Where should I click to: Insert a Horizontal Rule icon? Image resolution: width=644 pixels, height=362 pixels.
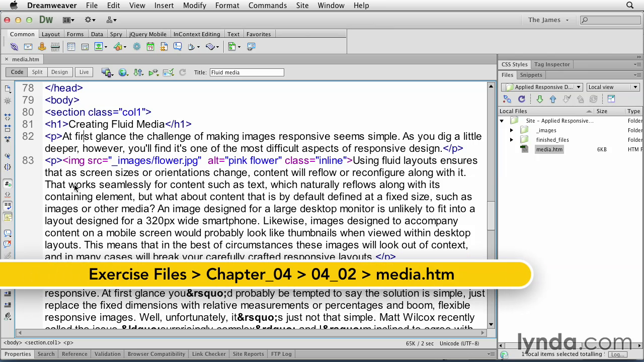(55, 47)
